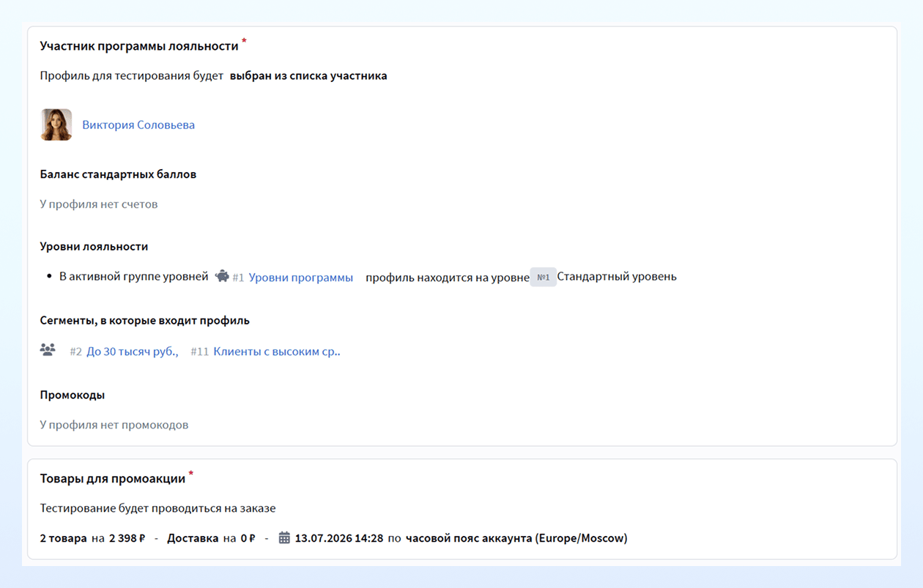Click text профиль находится на уровне

448,278
